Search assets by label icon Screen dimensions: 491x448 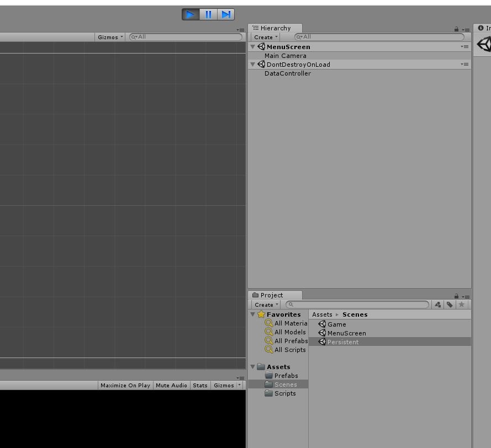[450, 305]
